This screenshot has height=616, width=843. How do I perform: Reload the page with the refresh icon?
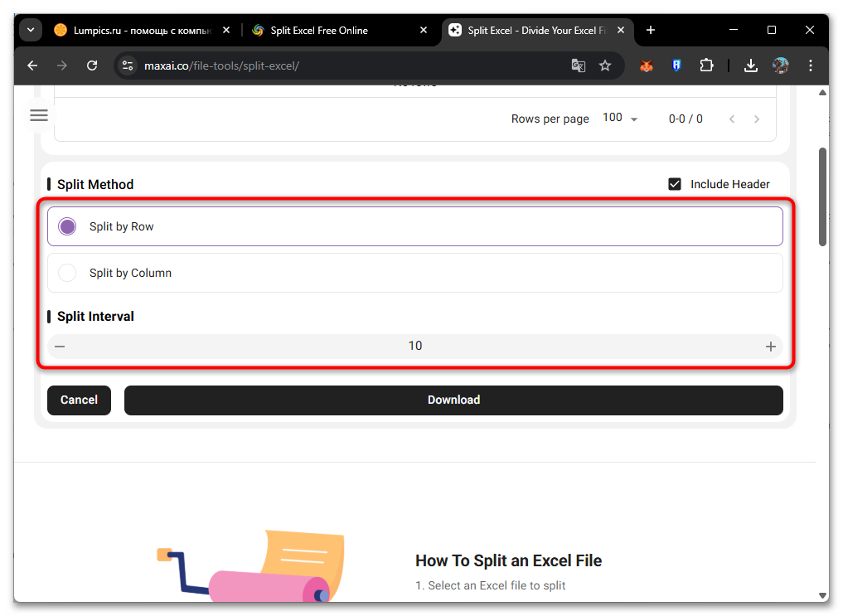pos(92,65)
